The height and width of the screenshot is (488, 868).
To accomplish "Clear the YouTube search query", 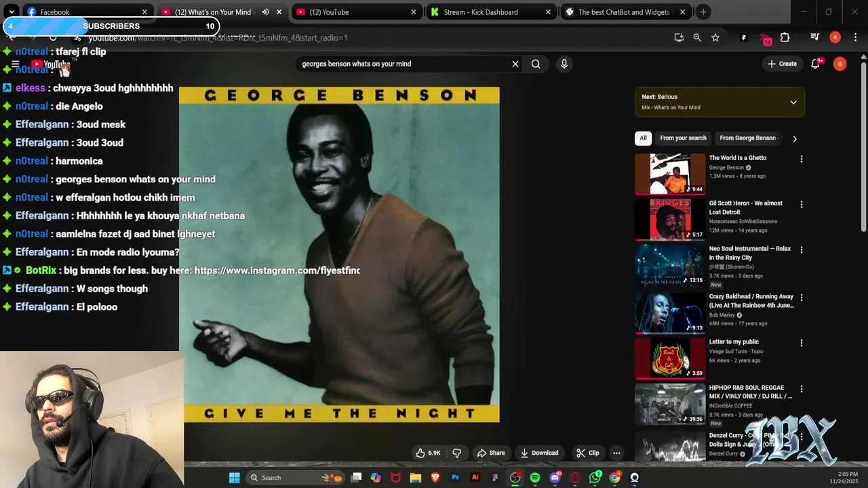I will (x=515, y=64).
